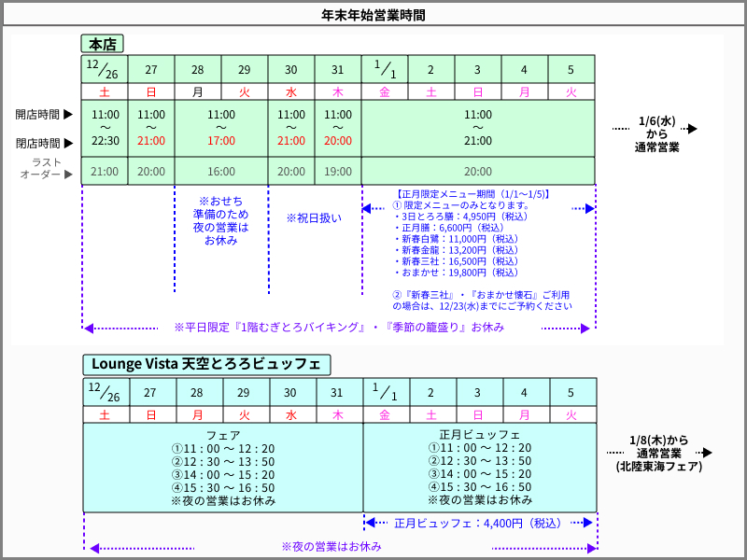Screen dimensions: 747x560
Task: Select the おまかせ：19,800円 menu line
Action: tap(457, 273)
